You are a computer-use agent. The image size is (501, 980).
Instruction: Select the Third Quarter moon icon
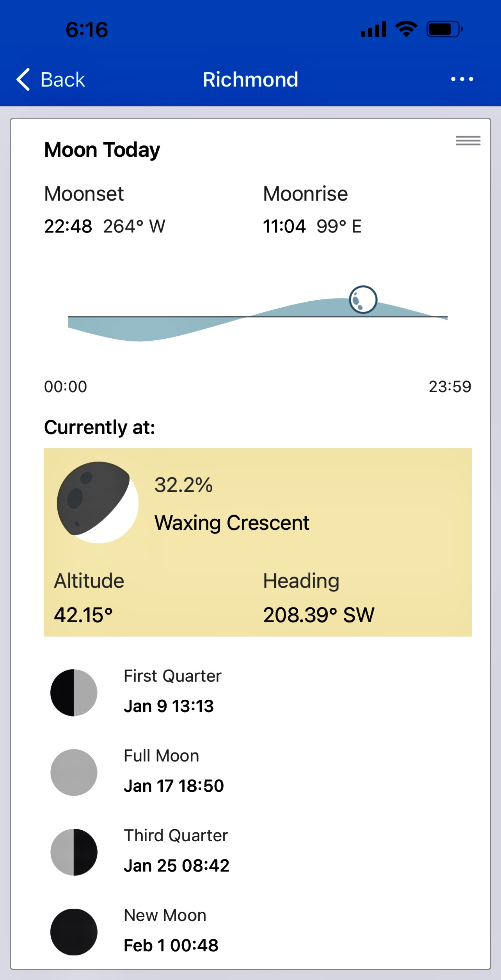tap(74, 852)
